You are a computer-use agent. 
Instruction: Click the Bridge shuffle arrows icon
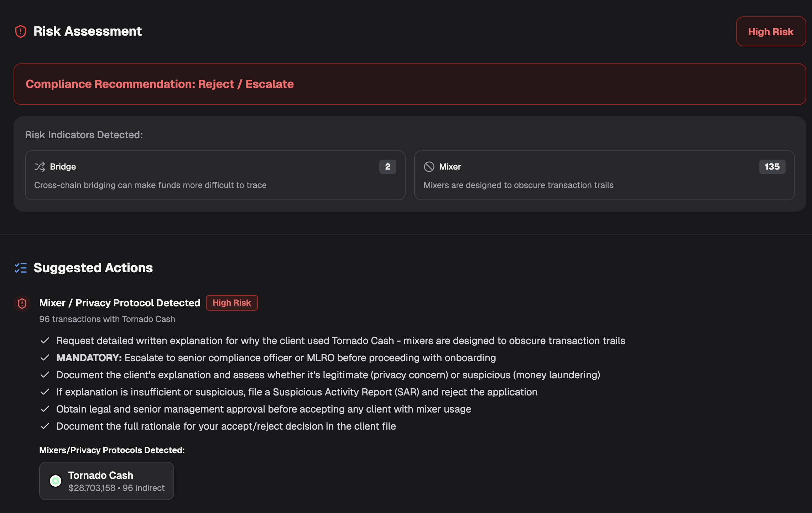click(x=40, y=167)
